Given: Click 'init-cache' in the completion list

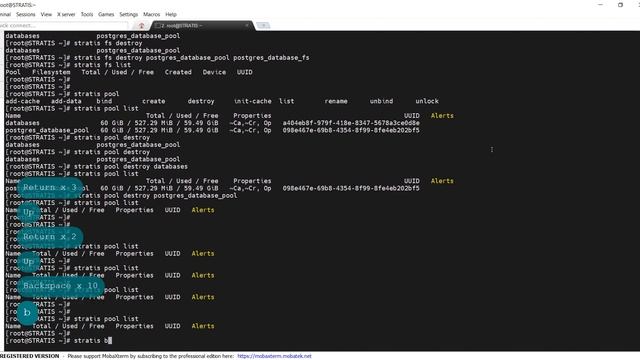Looking at the screenshot, I should coord(252,101).
